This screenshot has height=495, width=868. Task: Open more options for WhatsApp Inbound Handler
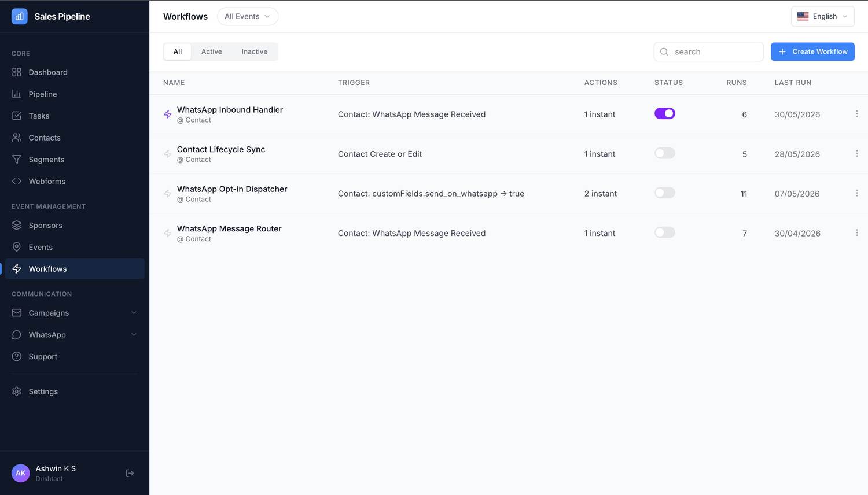pyautogui.click(x=857, y=114)
